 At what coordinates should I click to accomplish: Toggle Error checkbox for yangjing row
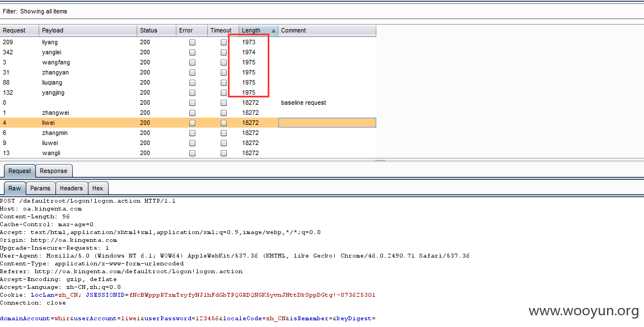(x=192, y=92)
